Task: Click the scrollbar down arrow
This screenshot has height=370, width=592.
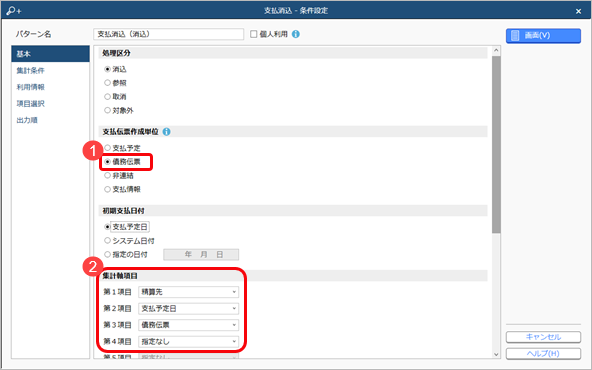Action: coord(496,354)
